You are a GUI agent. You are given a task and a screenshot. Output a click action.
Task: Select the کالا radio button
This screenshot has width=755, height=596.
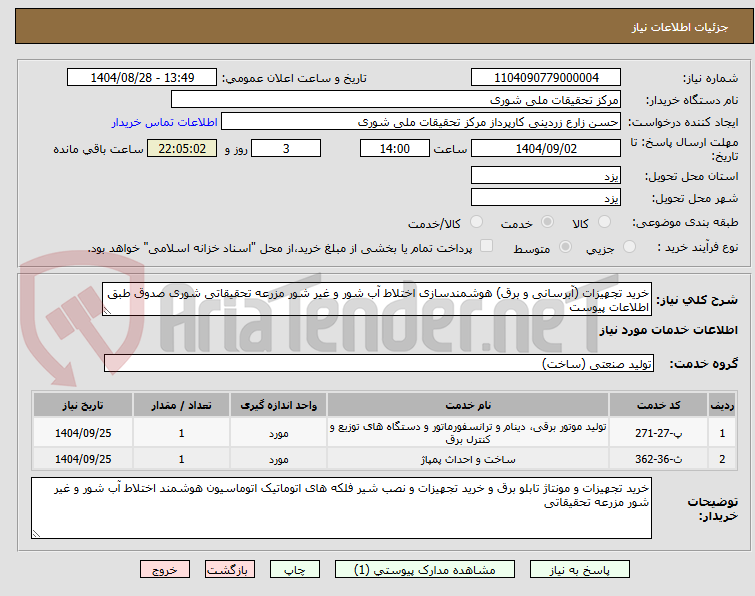(x=604, y=222)
